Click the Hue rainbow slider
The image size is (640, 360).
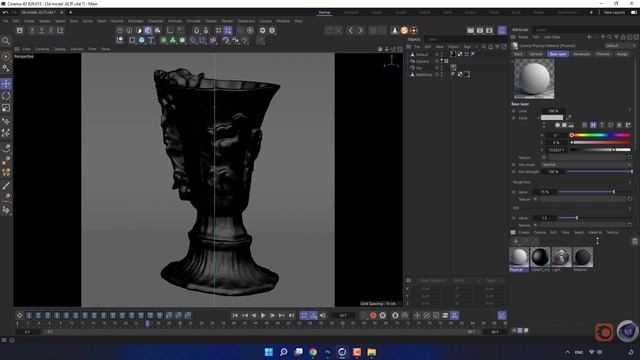(x=601, y=135)
